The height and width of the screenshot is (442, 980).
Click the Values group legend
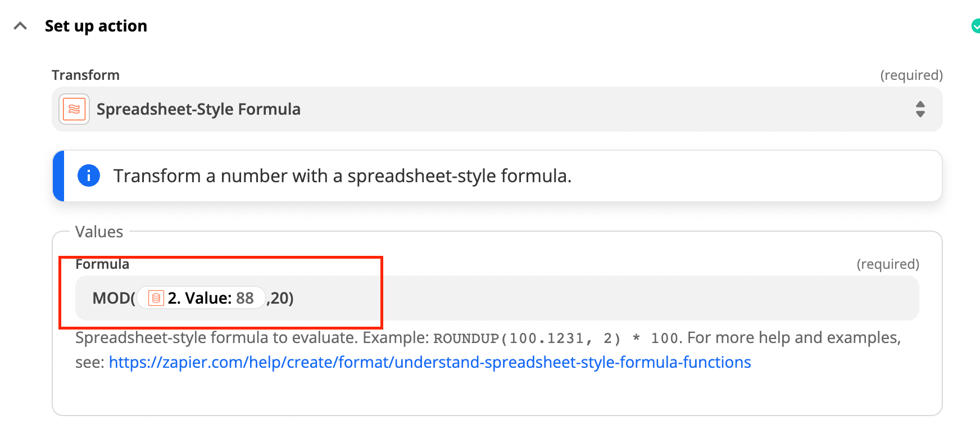click(99, 232)
